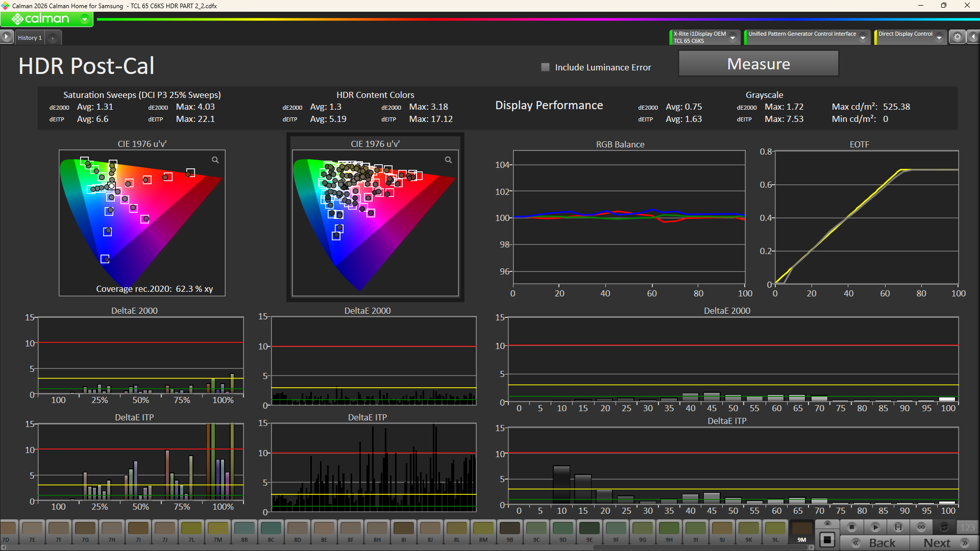Click the play sequence icon
980x551 pixels.
coord(875,527)
